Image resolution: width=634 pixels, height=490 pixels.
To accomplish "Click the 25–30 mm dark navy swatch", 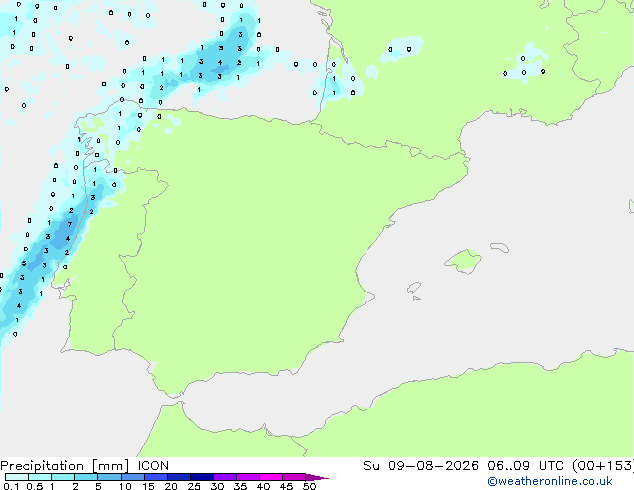I will (202, 477).
